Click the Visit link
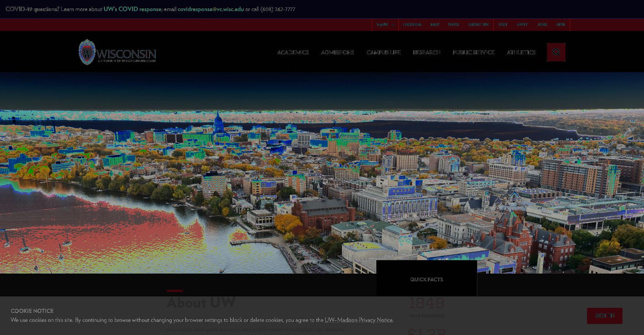This screenshot has width=644, height=335. (x=503, y=25)
